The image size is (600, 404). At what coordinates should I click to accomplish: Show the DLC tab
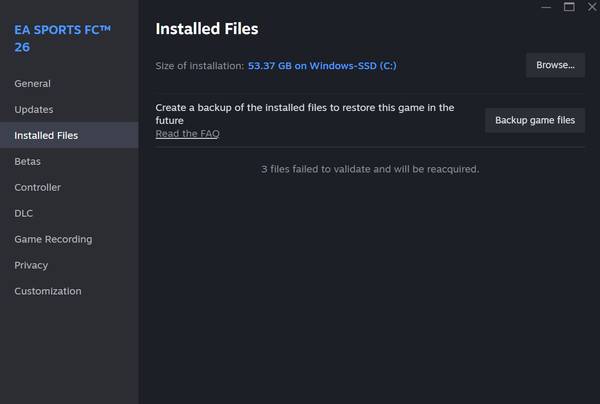(x=24, y=214)
